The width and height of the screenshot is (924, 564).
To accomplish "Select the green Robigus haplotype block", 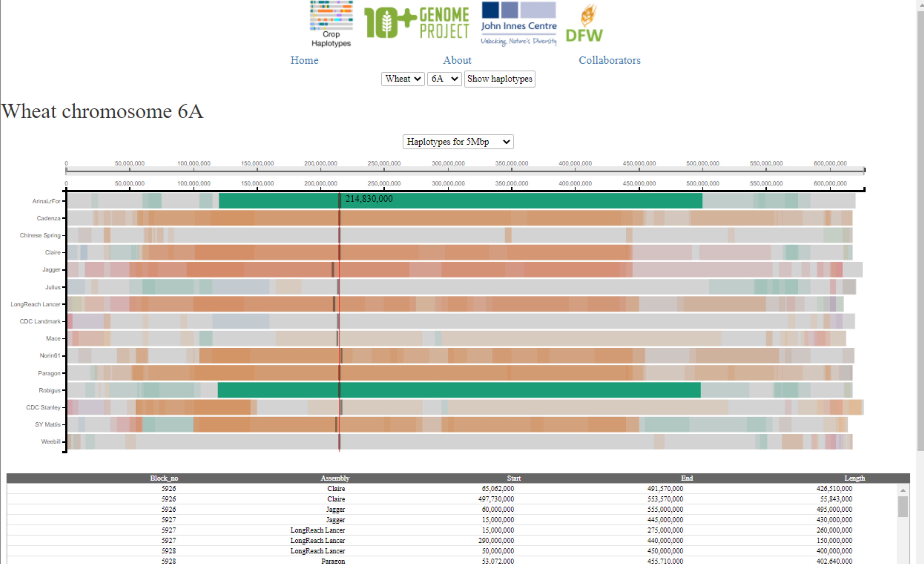I will tap(459, 390).
